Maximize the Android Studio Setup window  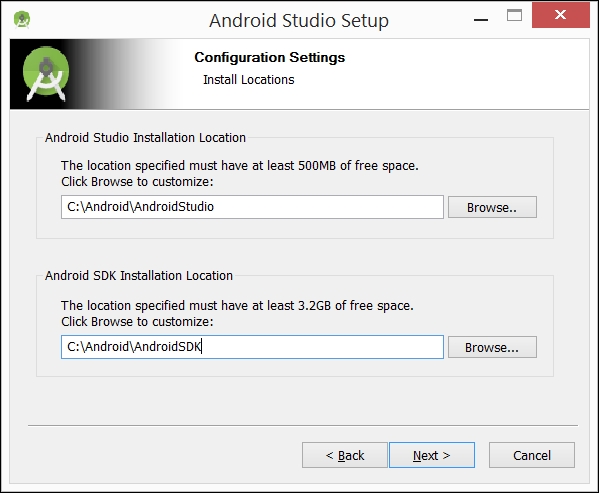coord(514,15)
